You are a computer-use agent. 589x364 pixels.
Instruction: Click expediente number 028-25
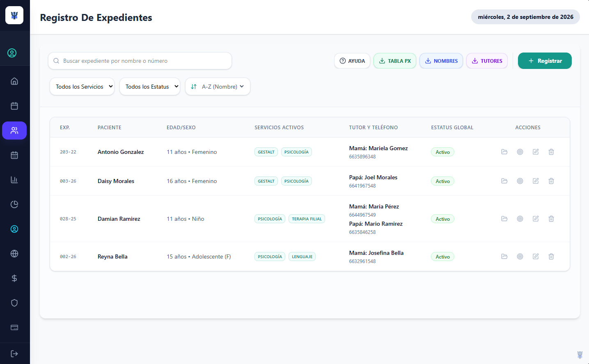68,219
